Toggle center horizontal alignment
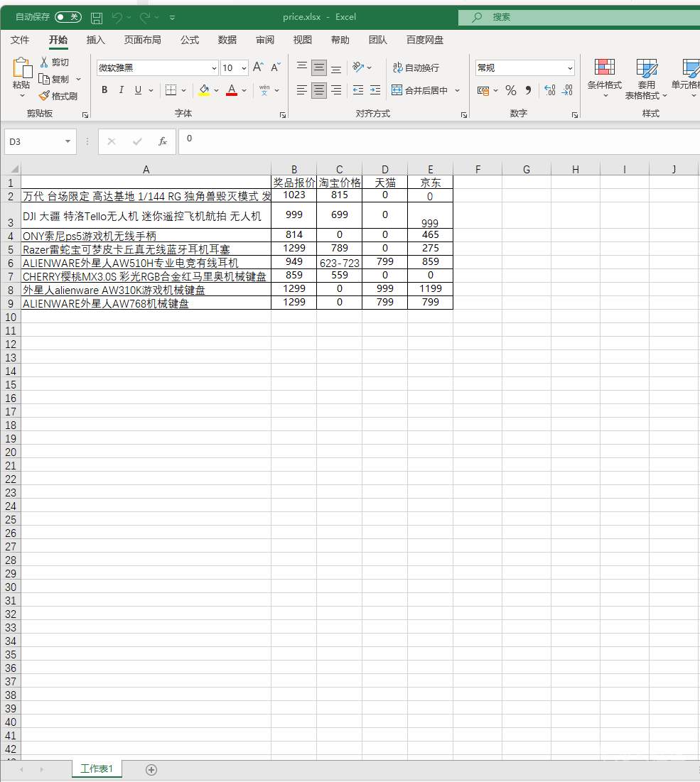The height and width of the screenshot is (782, 700). (319, 89)
